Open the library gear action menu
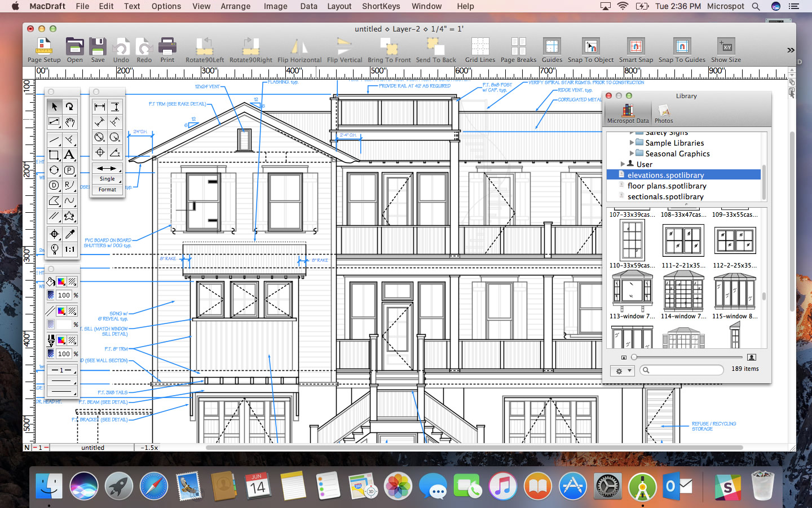The image size is (812, 508). tap(623, 371)
